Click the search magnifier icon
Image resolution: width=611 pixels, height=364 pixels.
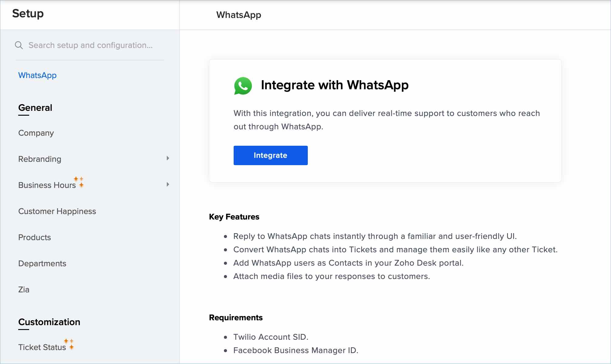click(x=19, y=45)
